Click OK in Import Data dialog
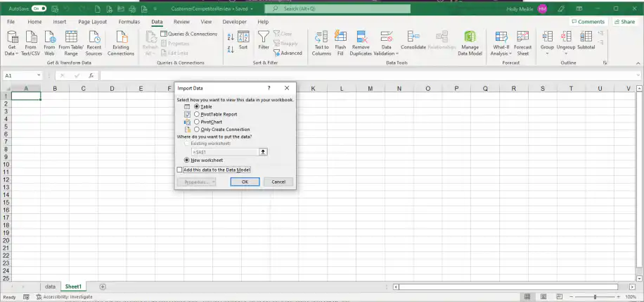The image size is (644, 302). pyautogui.click(x=245, y=182)
